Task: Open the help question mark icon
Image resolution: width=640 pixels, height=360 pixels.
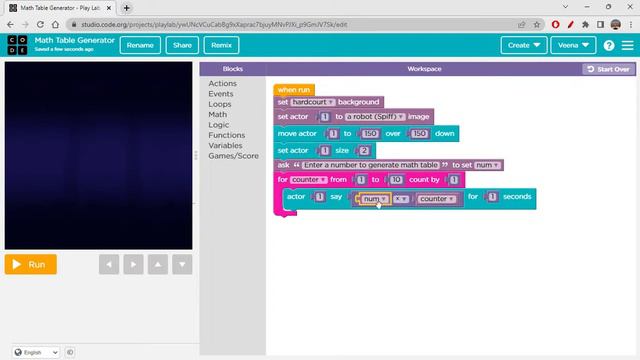Action: tap(609, 45)
